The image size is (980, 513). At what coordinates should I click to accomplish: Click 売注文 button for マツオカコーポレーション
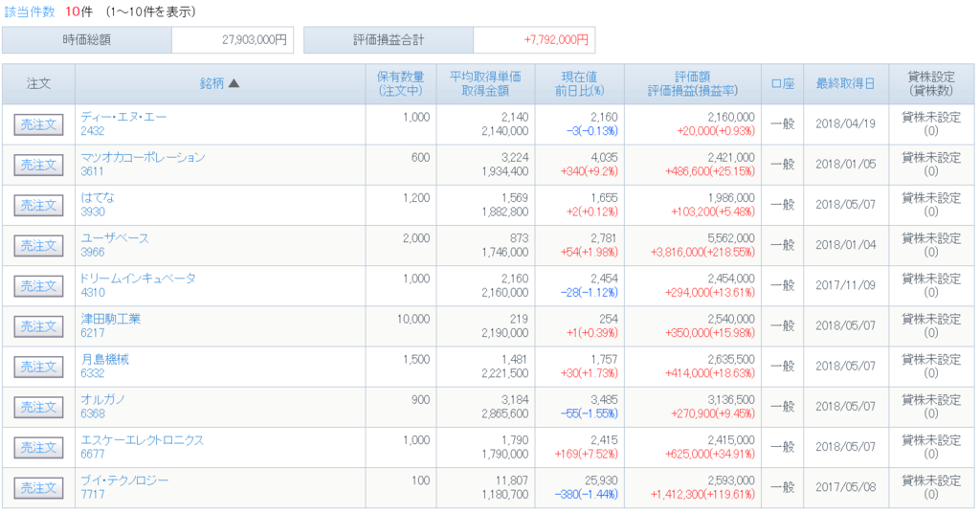38,165
